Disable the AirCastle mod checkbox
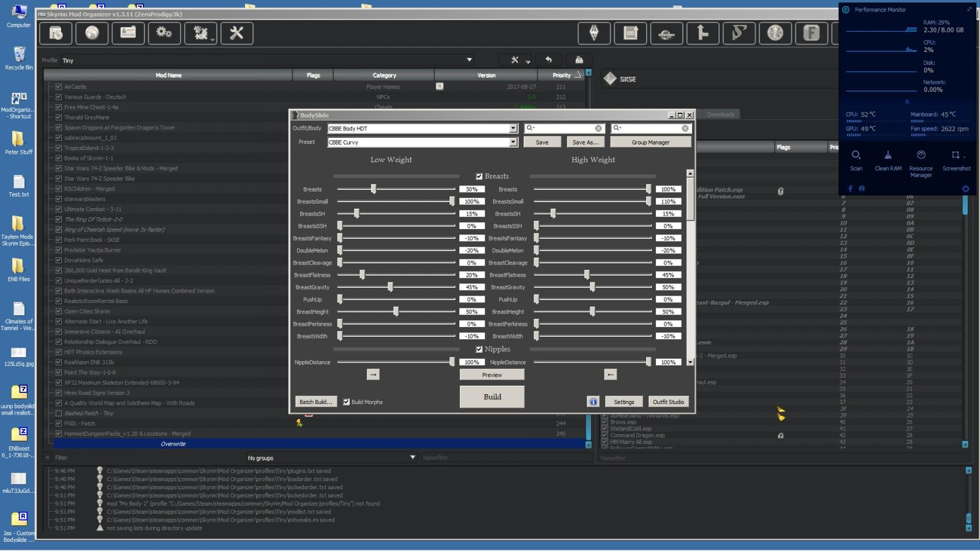 (59, 87)
